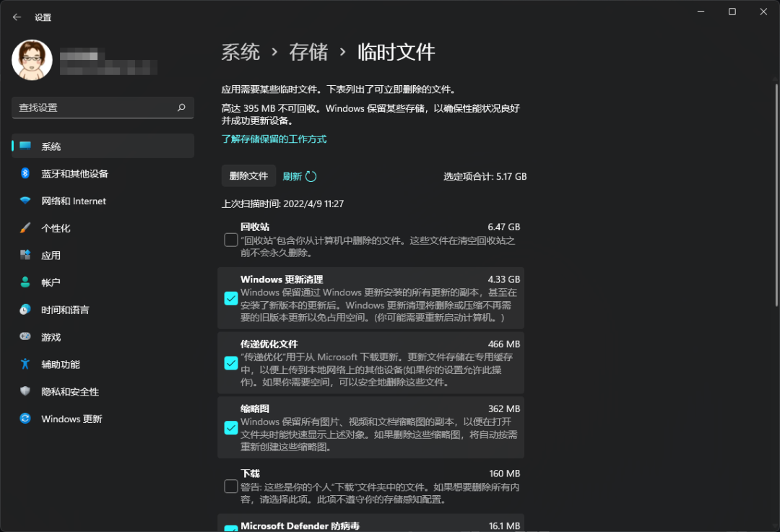Uncheck the Windows 更新清理 checkbox
Viewport: 780px width, 532px height.
pos(231,298)
